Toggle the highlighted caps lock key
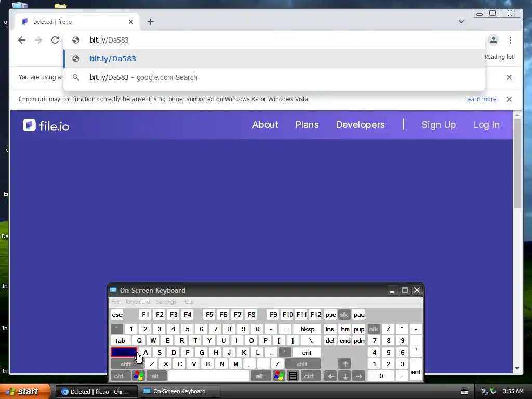The width and height of the screenshot is (532, 399). (124, 353)
